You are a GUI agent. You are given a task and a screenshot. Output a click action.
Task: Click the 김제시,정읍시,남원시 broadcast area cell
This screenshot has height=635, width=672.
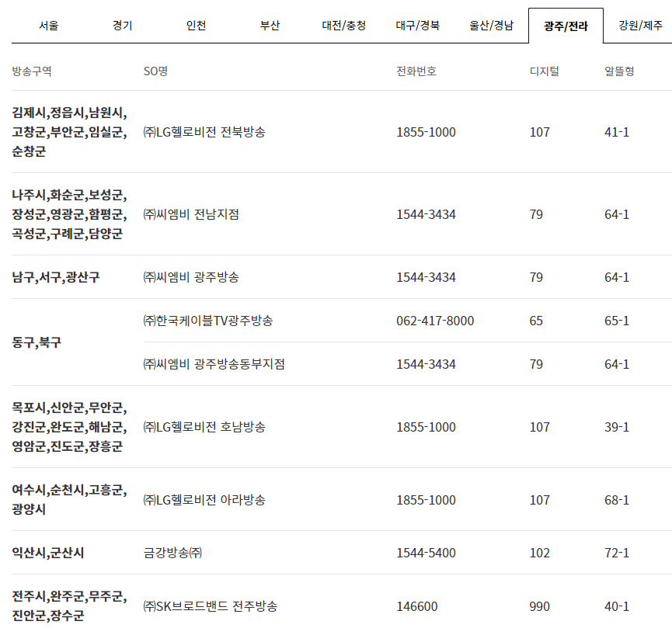(69, 132)
